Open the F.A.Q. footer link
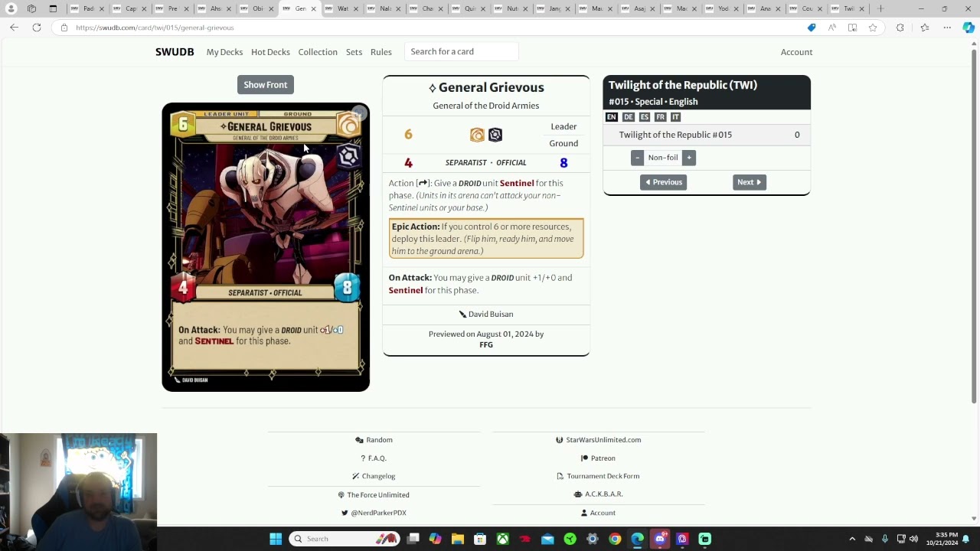Screen dimensions: 980x551 [x=374, y=458]
